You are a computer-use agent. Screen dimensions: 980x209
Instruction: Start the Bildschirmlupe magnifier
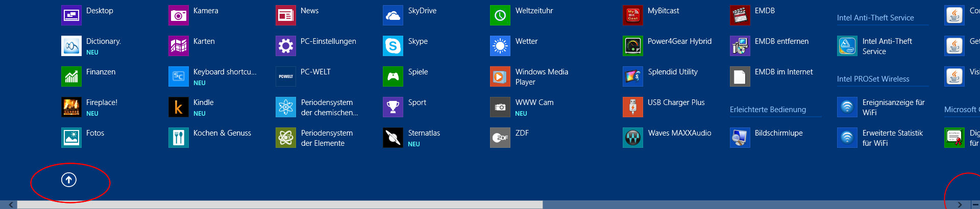740,138
